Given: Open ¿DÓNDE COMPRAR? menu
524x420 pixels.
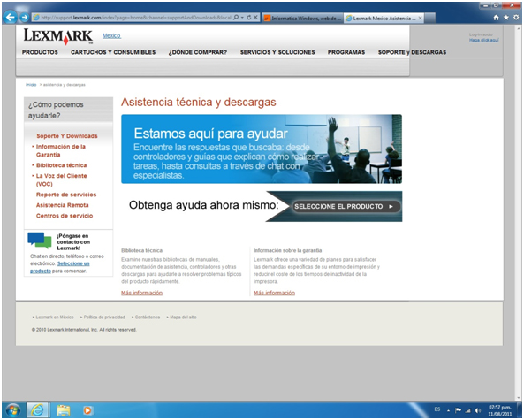Looking at the screenshot, I should click(198, 52).
